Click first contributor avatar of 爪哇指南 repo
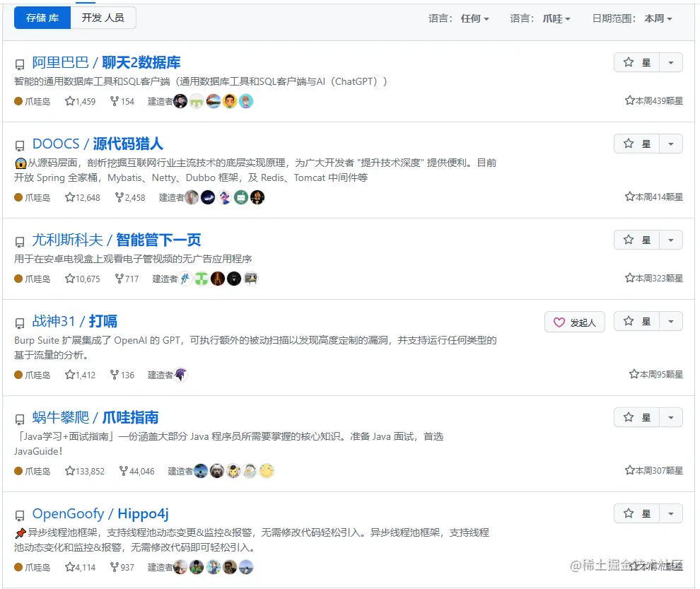This screenshot has width=700, height=589. (x=201, y=471)
